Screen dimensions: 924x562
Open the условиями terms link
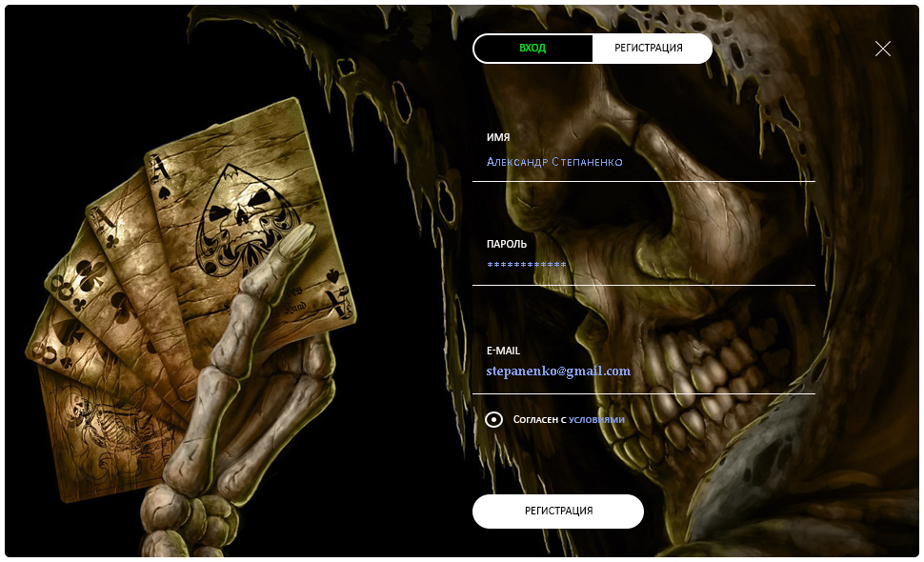pos(596,419)
